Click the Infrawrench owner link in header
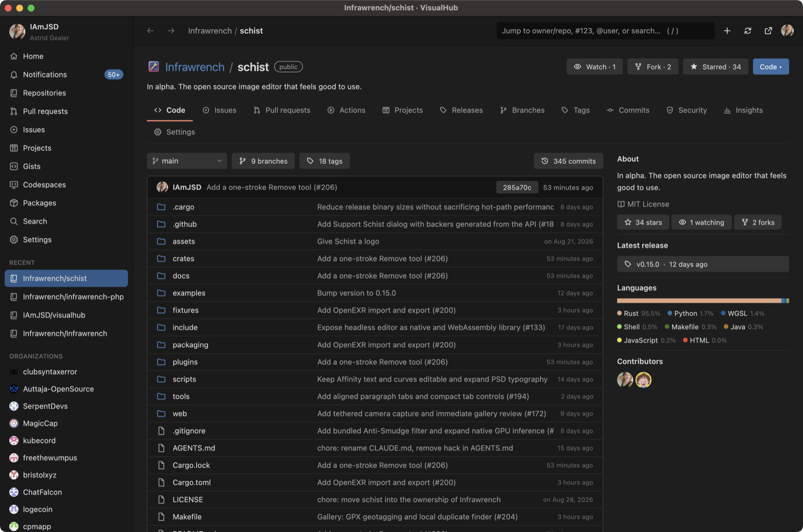The width and height of the screenshot is (803, 532). [195, 67]
